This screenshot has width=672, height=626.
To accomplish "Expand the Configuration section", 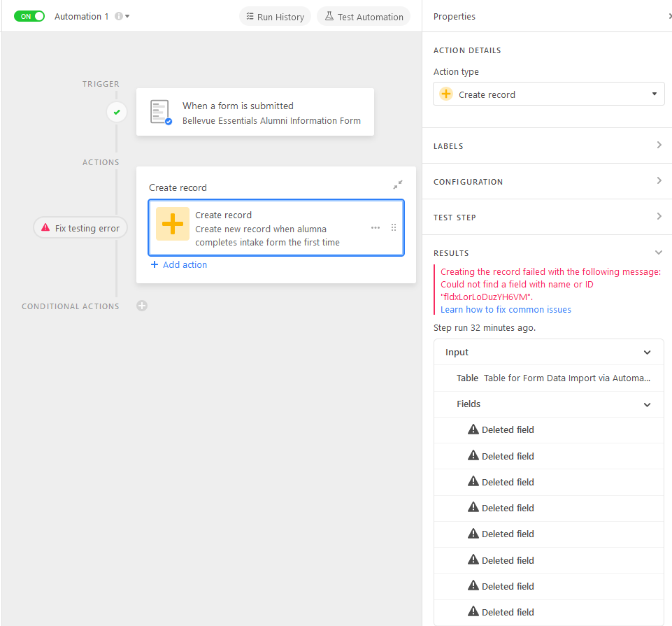I will coord(548,181).
